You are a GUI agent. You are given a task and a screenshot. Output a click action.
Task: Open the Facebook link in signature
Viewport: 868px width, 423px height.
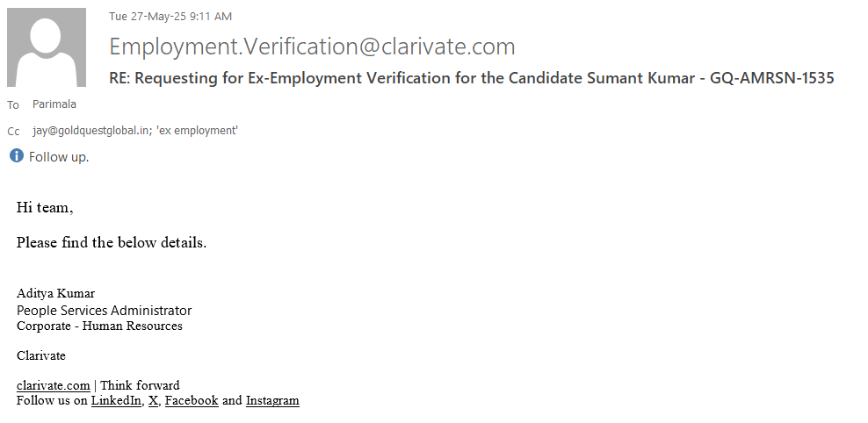pos(192,401)
